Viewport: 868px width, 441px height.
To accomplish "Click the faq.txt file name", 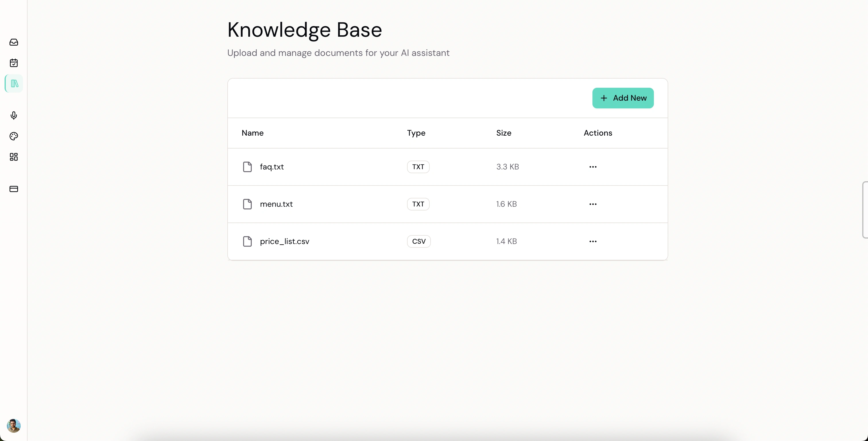I will point(272,167).
